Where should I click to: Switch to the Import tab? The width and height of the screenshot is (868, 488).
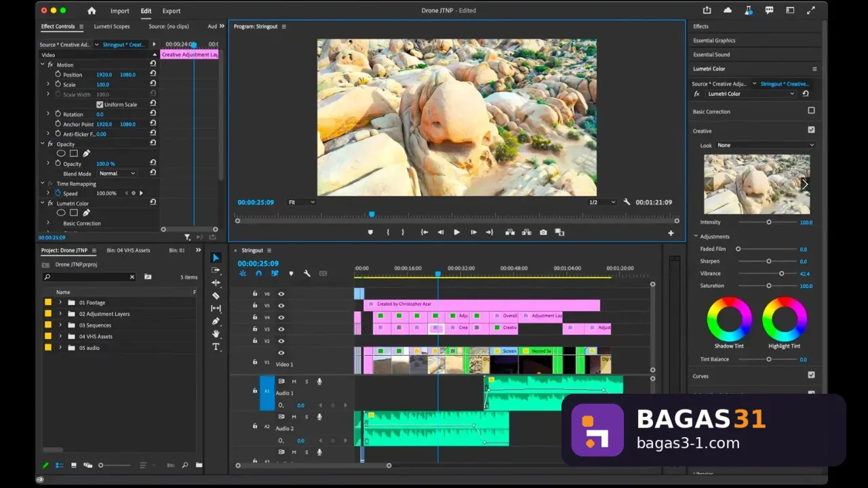[x=120, y=11]
